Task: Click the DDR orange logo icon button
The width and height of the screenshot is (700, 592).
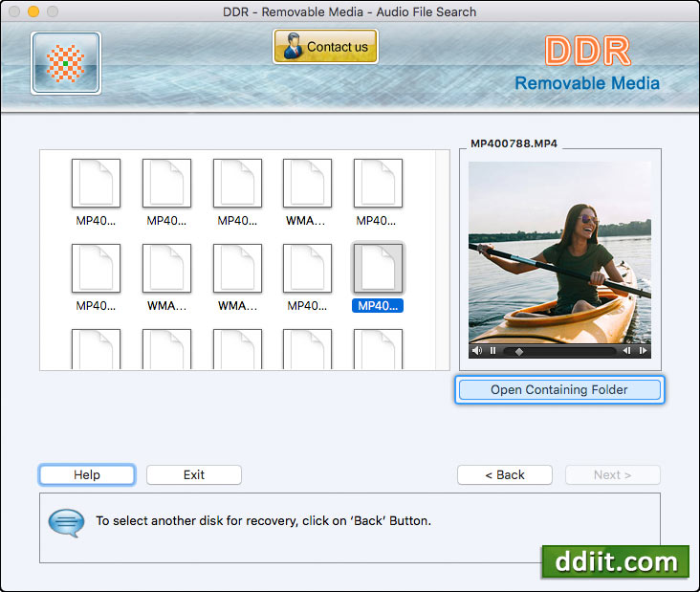Action: [x=66, y=63]
